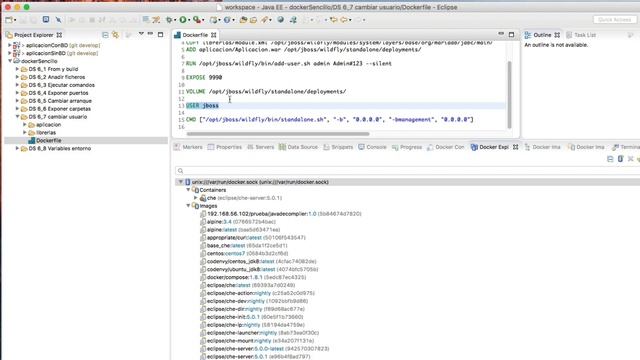Switch to the Markers tab
The image size is (640, 360).
tap(188, 147)
